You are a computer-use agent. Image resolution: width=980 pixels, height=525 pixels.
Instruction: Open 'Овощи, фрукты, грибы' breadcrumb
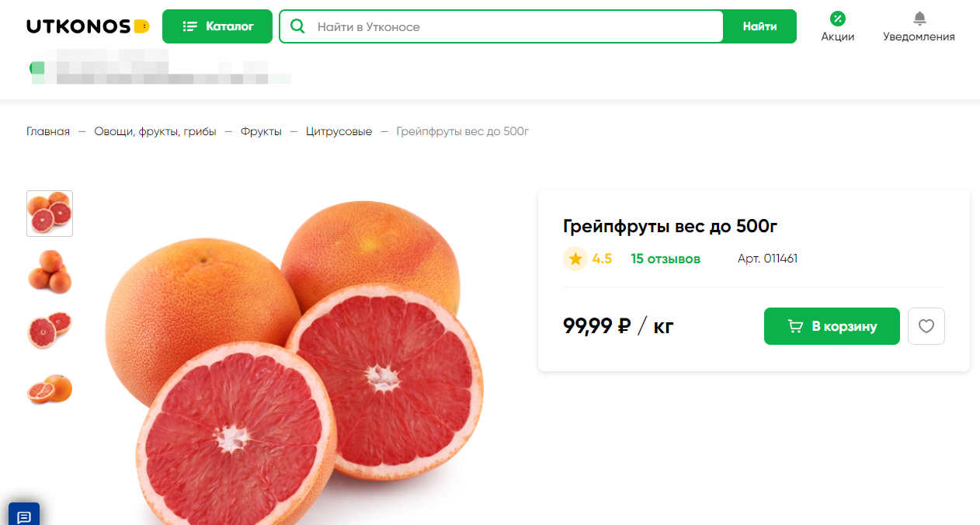(x=155, y=131)
